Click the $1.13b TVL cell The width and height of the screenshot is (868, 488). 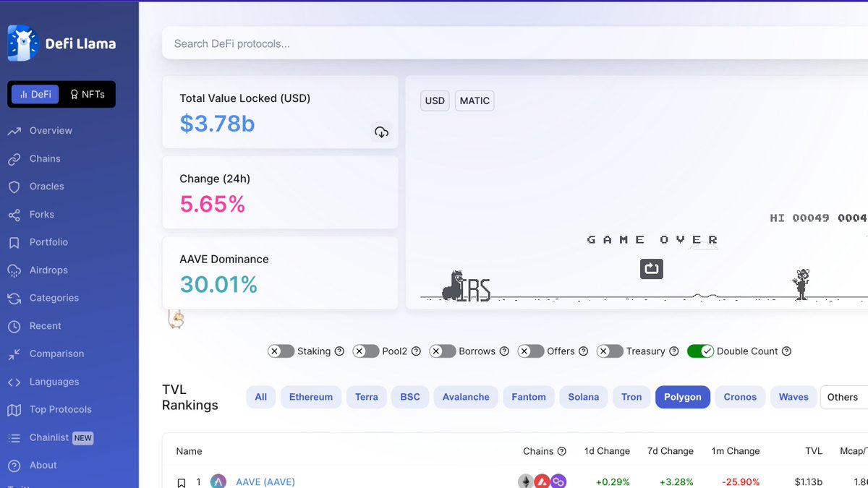(809, 482)
